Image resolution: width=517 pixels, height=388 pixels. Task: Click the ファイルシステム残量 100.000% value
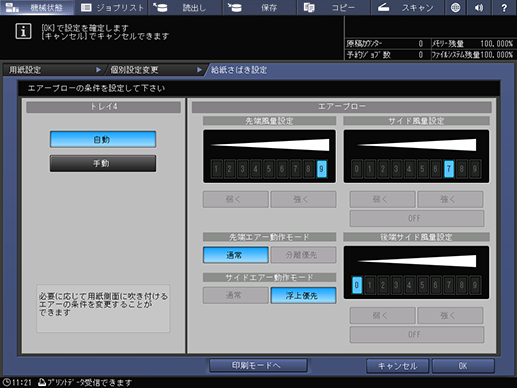pos(497,55)
